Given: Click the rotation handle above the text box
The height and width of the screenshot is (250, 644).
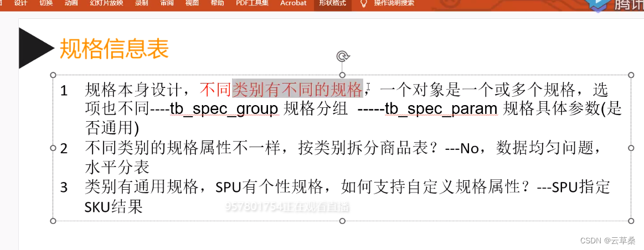Looking at the screenshot, I should pyautogui.click(x=343, y=56).
